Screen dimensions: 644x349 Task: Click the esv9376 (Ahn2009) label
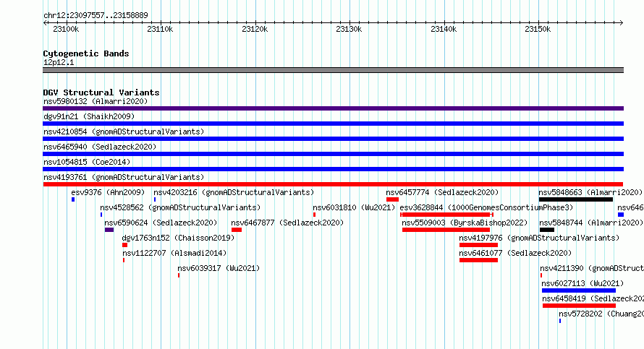coord(108,192)
